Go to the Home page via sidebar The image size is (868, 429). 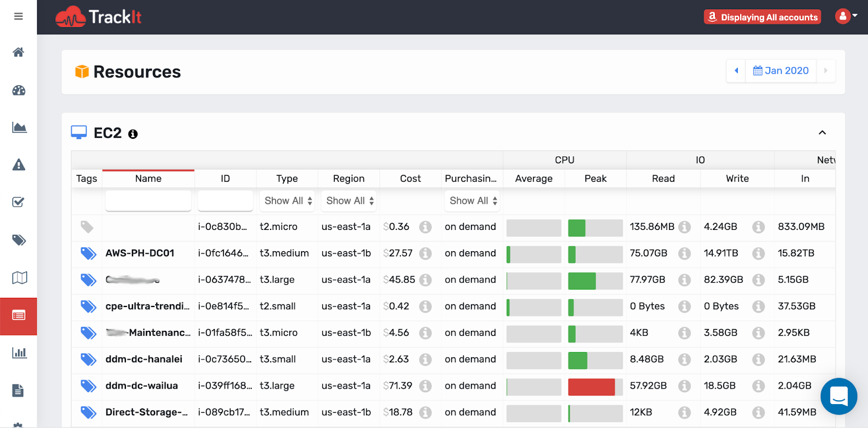pos(18,52)
